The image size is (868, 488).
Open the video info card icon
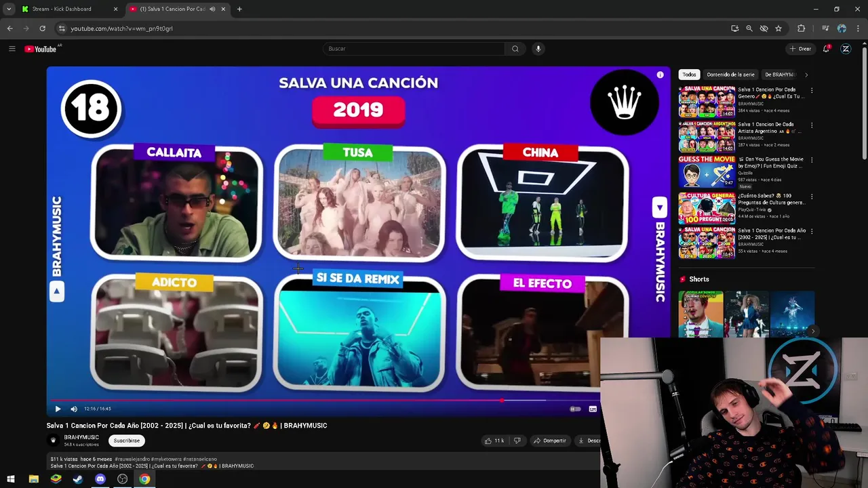(660, 75)
